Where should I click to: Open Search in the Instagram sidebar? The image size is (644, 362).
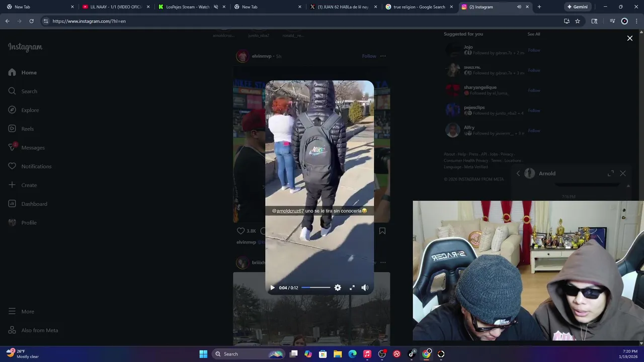23,91
